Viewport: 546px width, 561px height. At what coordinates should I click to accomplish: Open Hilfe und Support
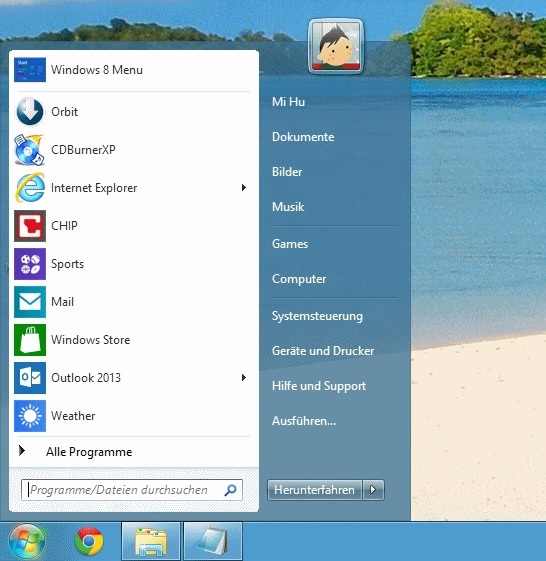click(319, 386)
